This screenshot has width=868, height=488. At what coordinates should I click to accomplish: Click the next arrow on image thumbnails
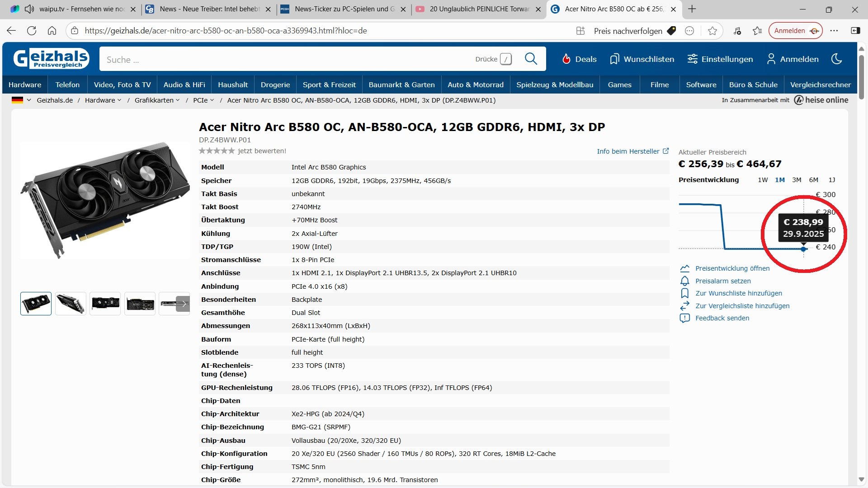[183, 304]
